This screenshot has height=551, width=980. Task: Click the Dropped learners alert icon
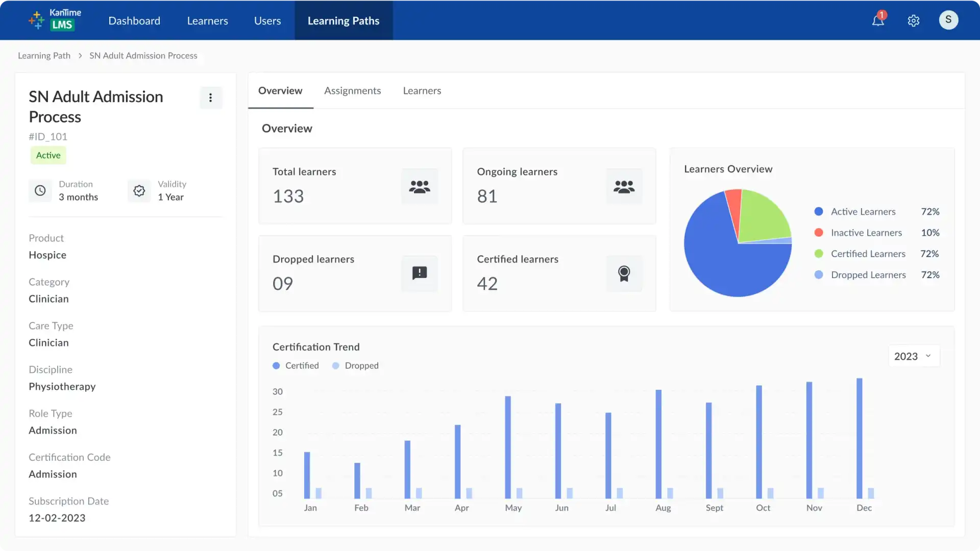click(x=420, y=273)
